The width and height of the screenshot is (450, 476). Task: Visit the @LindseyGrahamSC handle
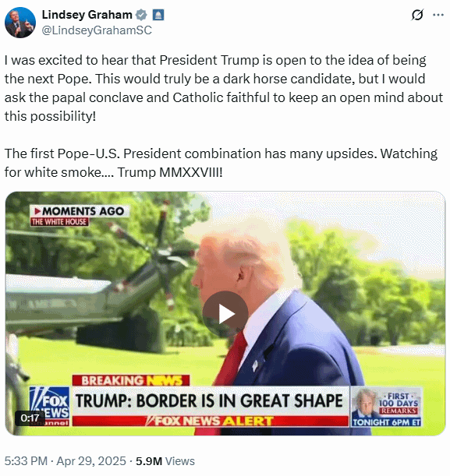coord(97,30)
